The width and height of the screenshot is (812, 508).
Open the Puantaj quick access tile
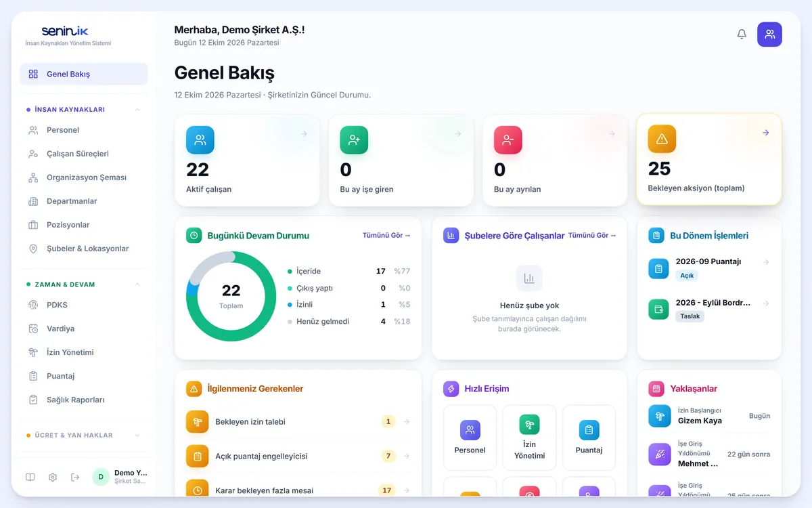pyautogui.click(x=589, y=438)
